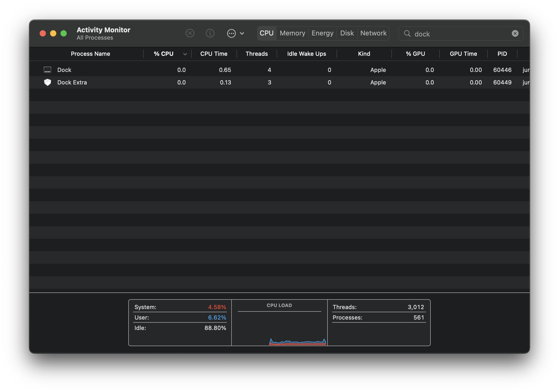This screenshot has width=559, height=392.
Task: Click the magnifying glass search icon
Action: coord(407,34)
